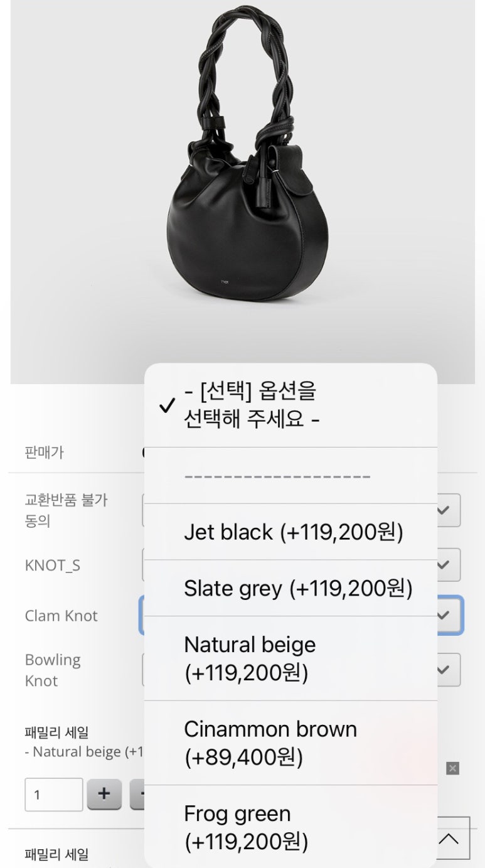The height and width of the screenshot is (868, 485).
Task: Click the quantity input field
Action: coord(54,794)
